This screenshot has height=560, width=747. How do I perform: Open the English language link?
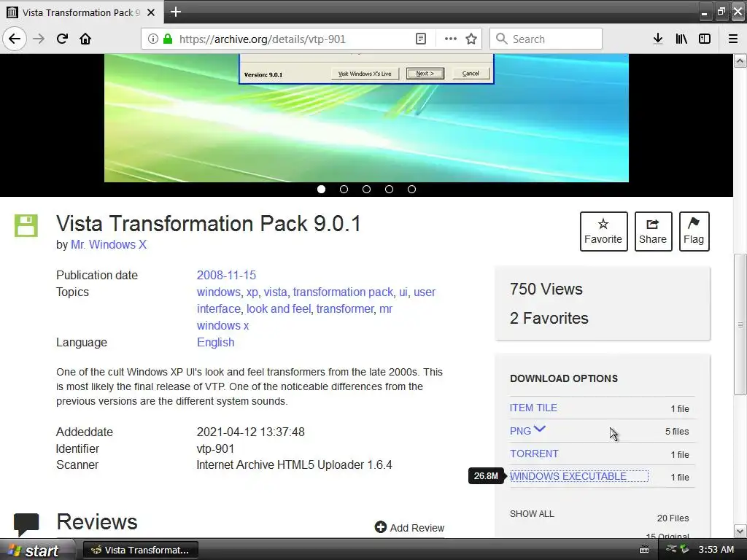[x=215, y=343]
